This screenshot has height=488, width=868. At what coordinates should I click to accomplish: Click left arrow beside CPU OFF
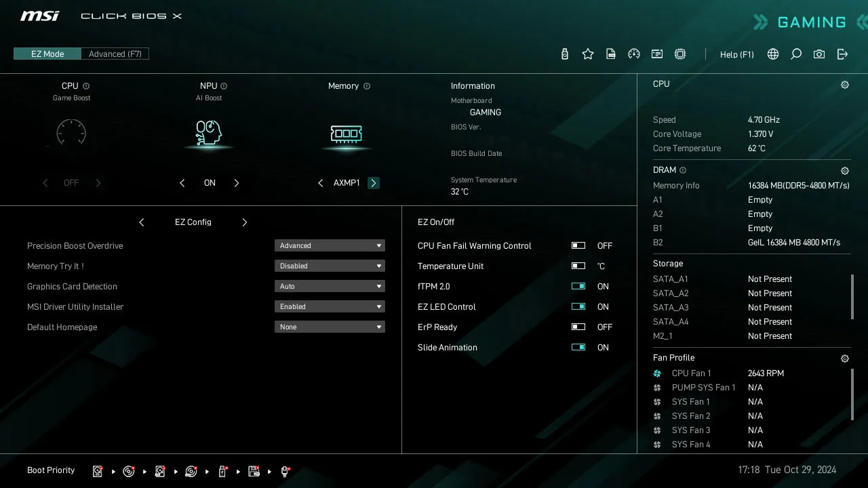click(45, 183)
